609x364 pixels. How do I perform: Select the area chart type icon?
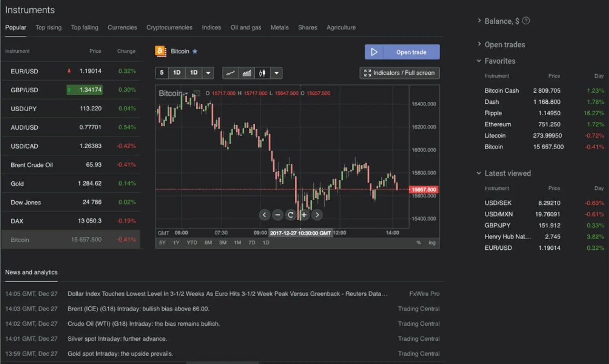247,73
